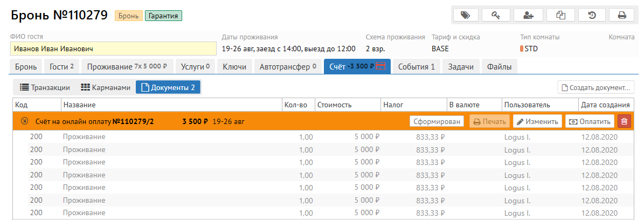Viewport: 644px width, 220px height.
Task: Select the Счёт tab
Action: (357, 67)
